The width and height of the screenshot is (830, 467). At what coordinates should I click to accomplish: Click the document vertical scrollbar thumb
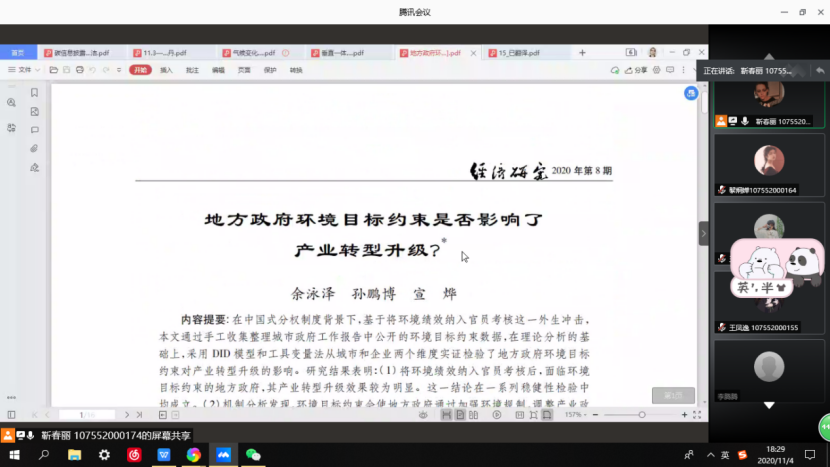pos(704,101)
